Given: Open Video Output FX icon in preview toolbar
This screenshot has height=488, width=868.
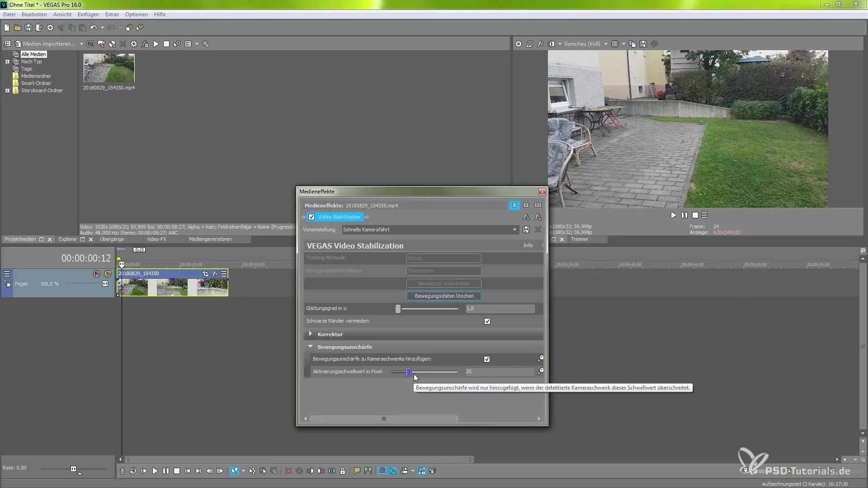Looking at the screenshot, I should (540, 44).
